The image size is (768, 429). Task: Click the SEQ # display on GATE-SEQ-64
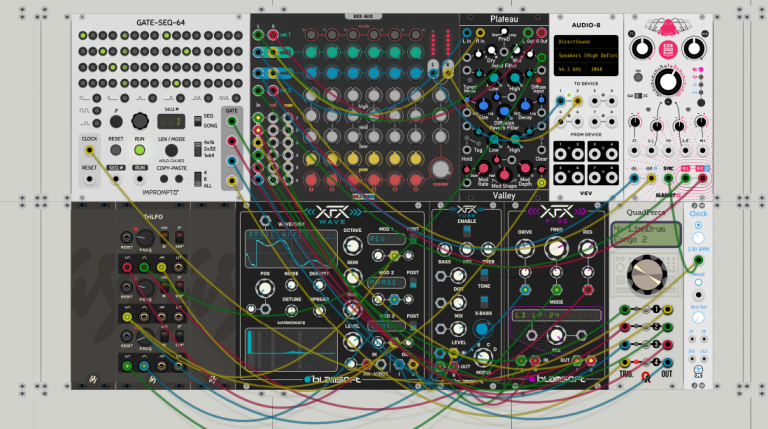click(x=171, y=121)
